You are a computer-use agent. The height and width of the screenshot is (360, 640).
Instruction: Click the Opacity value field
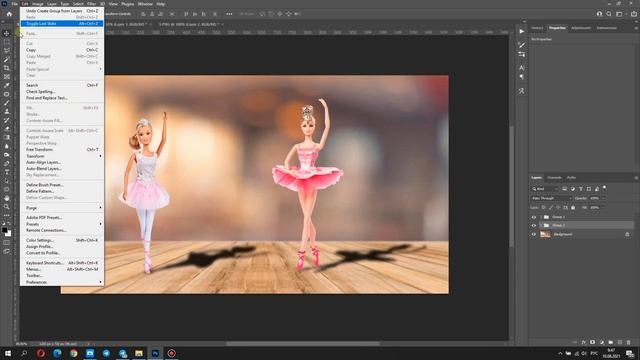pyautogui.click(x=594, y=198)
